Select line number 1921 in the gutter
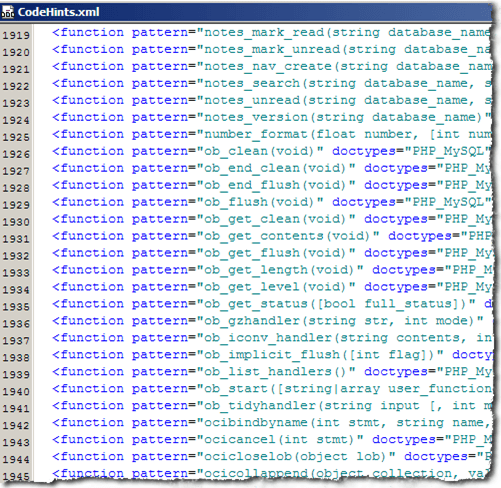 pyautogui.click(x=16, y=69)
